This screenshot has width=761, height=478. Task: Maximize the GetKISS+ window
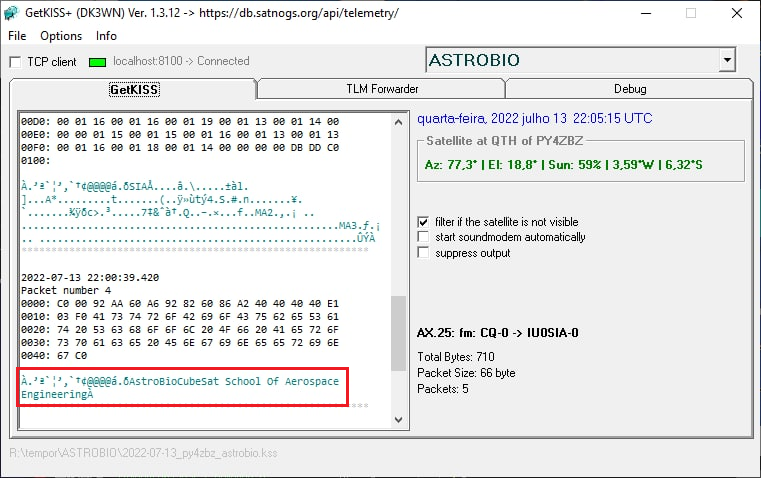691,13
